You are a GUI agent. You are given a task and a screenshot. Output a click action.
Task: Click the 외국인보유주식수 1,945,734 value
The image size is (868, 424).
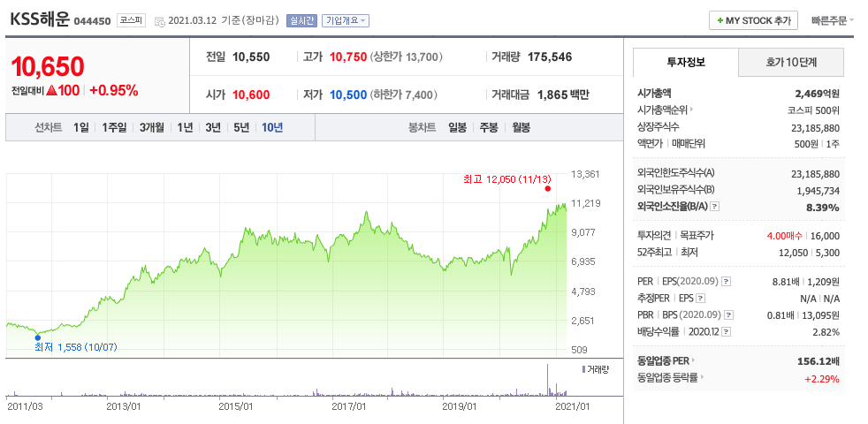pyautogui.click(x=819, y=191)
